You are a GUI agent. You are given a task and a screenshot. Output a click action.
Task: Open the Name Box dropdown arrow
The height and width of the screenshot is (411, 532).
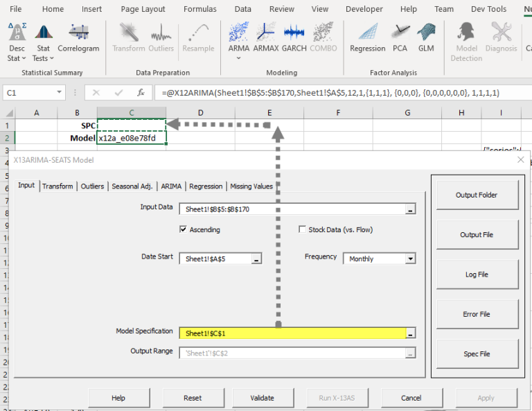60,92
